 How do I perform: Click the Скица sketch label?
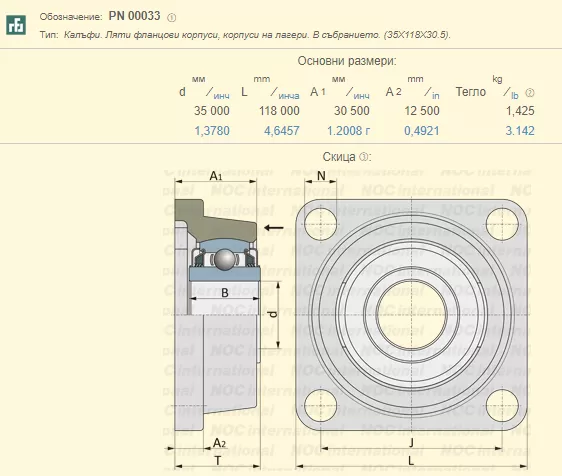click(x=339, y=157)
